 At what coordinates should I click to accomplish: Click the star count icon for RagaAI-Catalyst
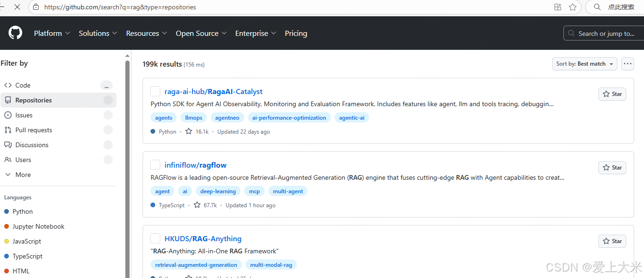click(x=189, y=131)
